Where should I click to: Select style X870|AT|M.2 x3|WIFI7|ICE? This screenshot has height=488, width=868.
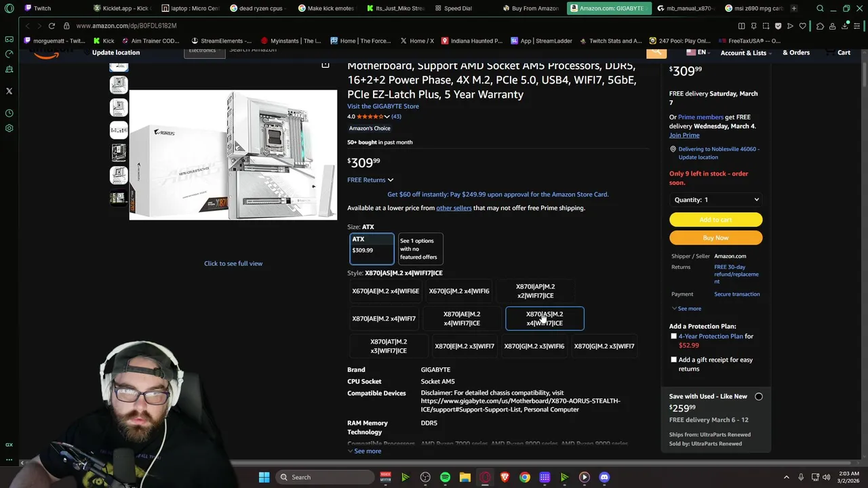pyautogui.click(x=389, y=346)
